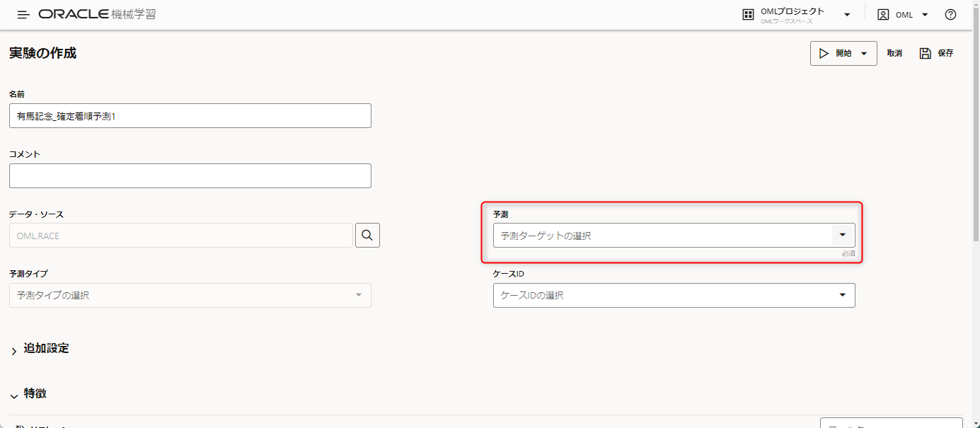Screen dimensions: 980x428
Task: Click the 予測 dropdown arrow button
Action: coord(842,235)
